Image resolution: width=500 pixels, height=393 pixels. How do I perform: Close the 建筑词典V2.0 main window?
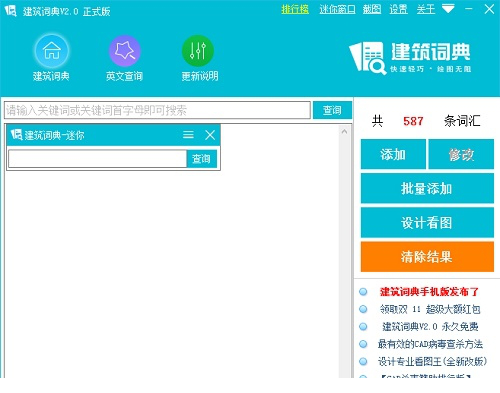489,9
